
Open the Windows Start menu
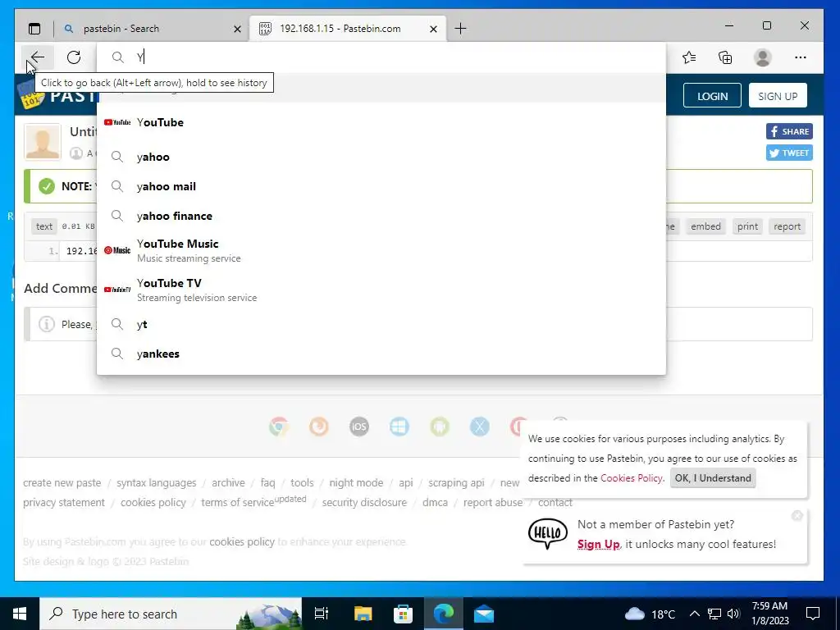pyautogui.click(x=20, y=614)
